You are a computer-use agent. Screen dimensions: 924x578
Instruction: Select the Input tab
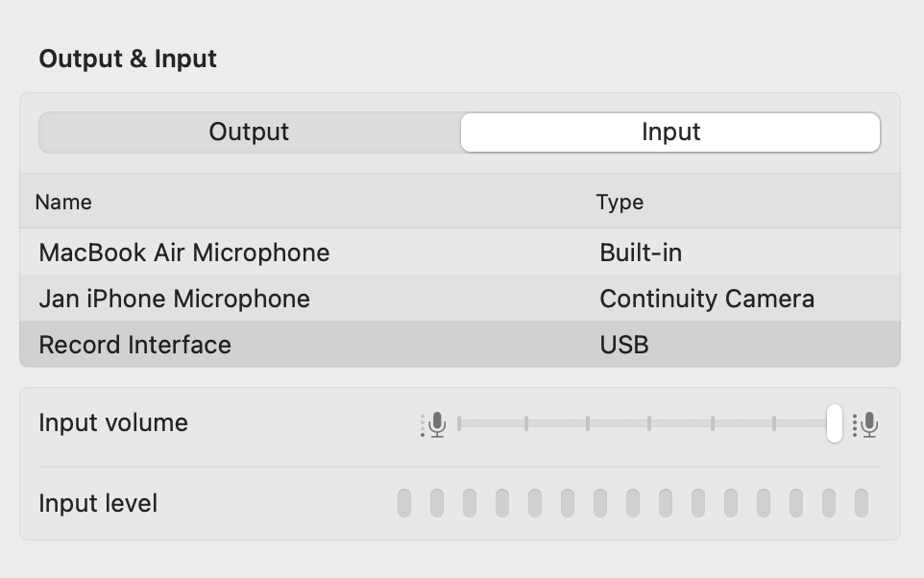pos(670,132)
